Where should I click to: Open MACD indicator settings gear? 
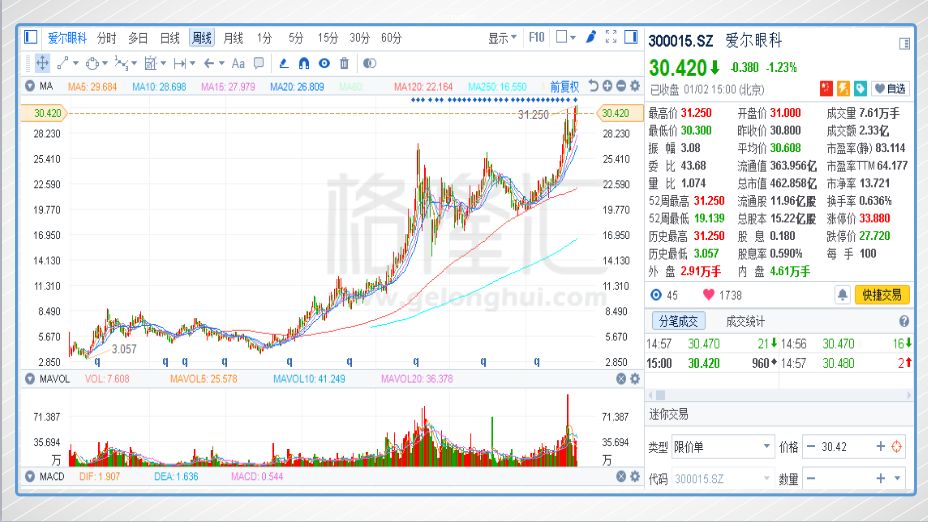pos(635,476)
